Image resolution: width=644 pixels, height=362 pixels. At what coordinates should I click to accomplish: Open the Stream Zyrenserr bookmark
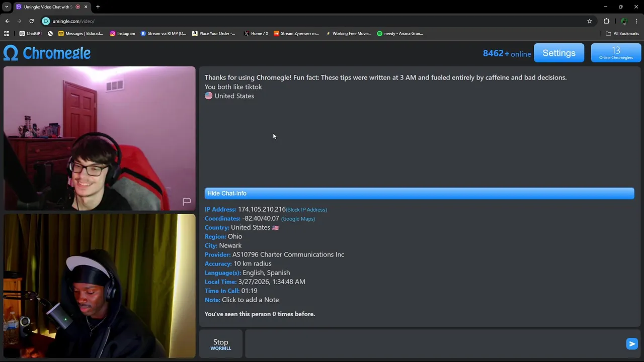[296, 33]
